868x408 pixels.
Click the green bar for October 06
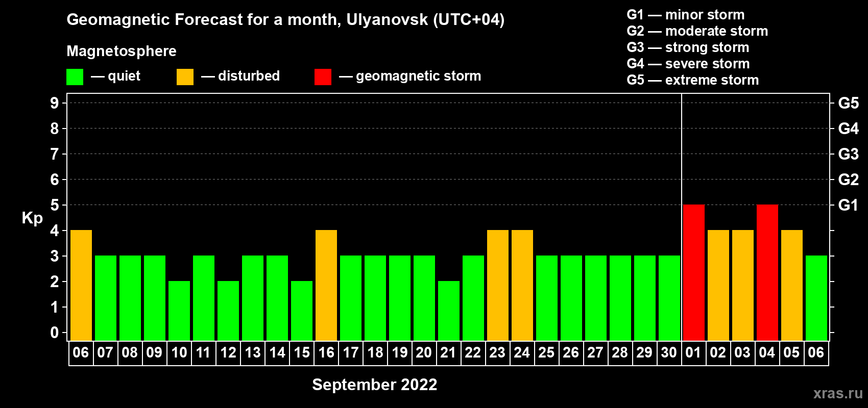pos(816,298)
